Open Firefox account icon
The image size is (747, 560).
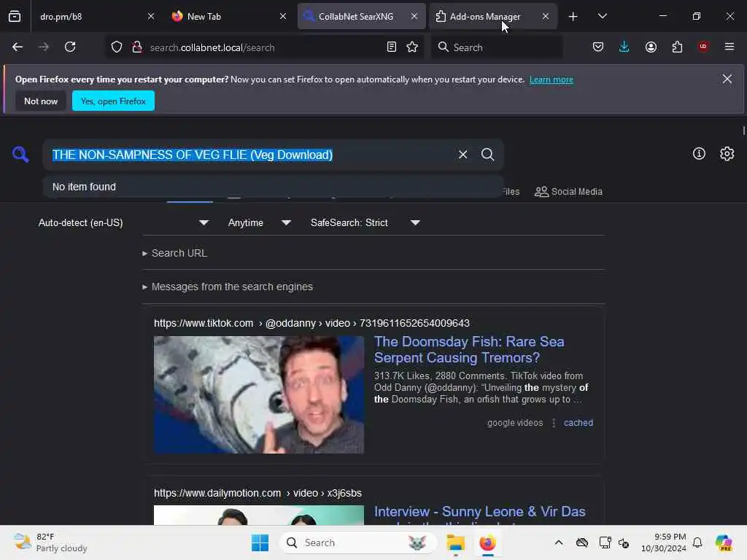coord(651,47)
